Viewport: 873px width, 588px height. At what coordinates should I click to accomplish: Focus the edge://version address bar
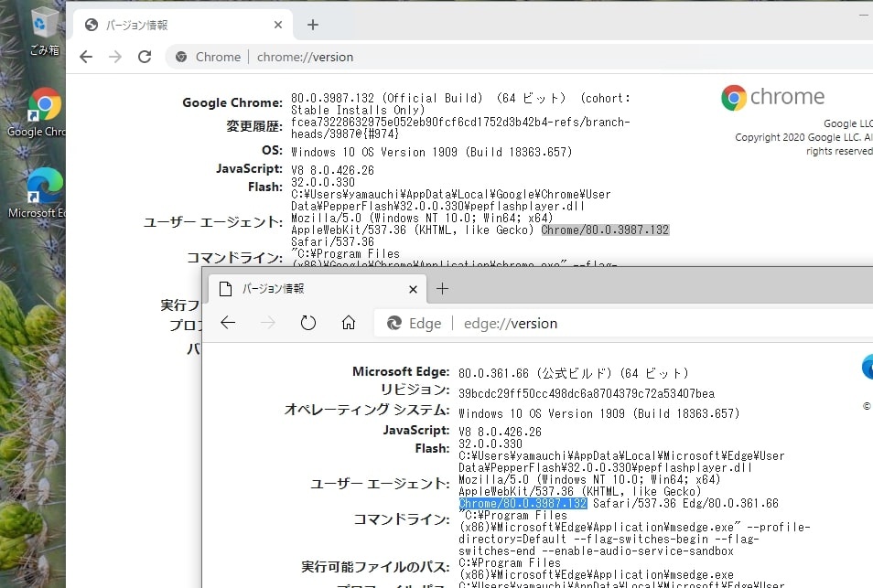(623, 323)
